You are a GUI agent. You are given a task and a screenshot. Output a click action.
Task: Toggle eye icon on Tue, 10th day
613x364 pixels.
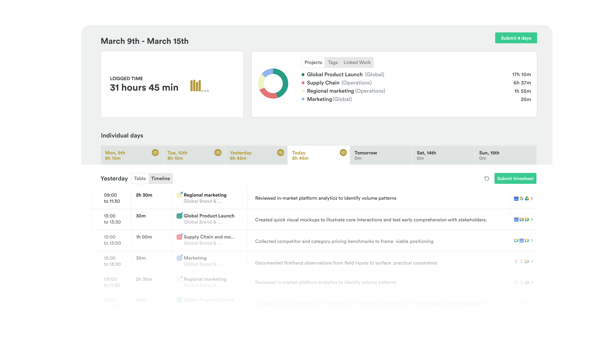click(218, 153)
